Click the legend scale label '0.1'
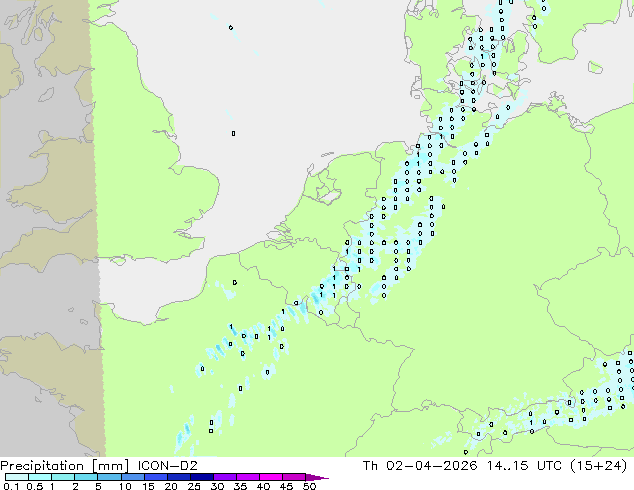 point(11,486)
